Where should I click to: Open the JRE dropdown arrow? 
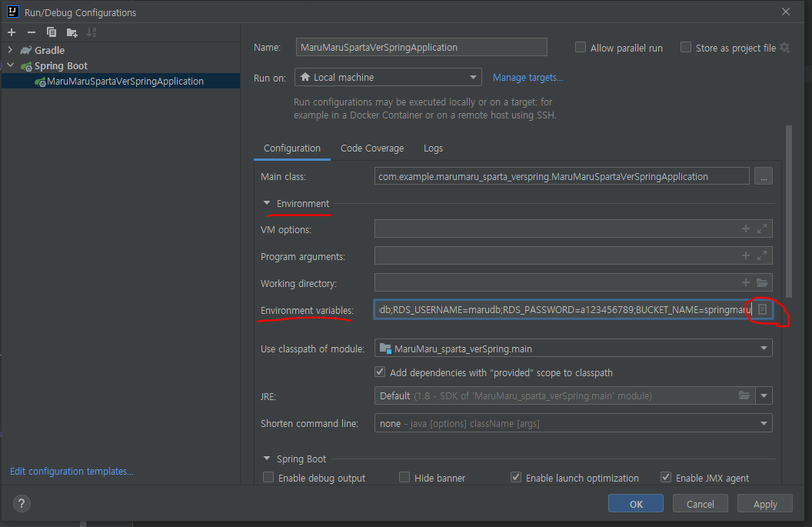point(764,396)
